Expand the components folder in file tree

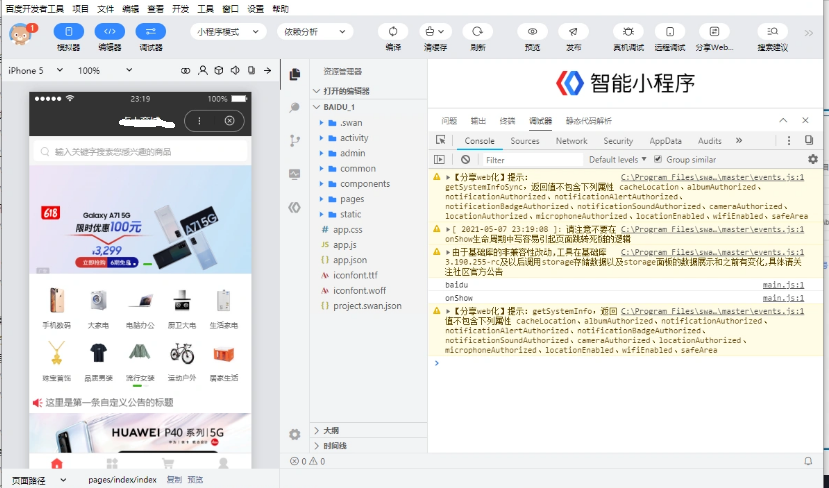364,183
